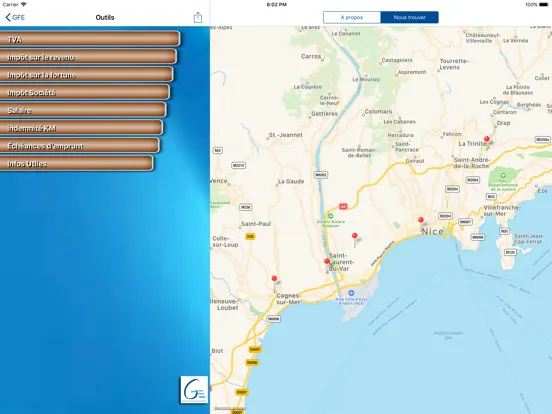552x414 pixels.
Task: Select the red pin at Nice
Action: (x=421, y=220)
